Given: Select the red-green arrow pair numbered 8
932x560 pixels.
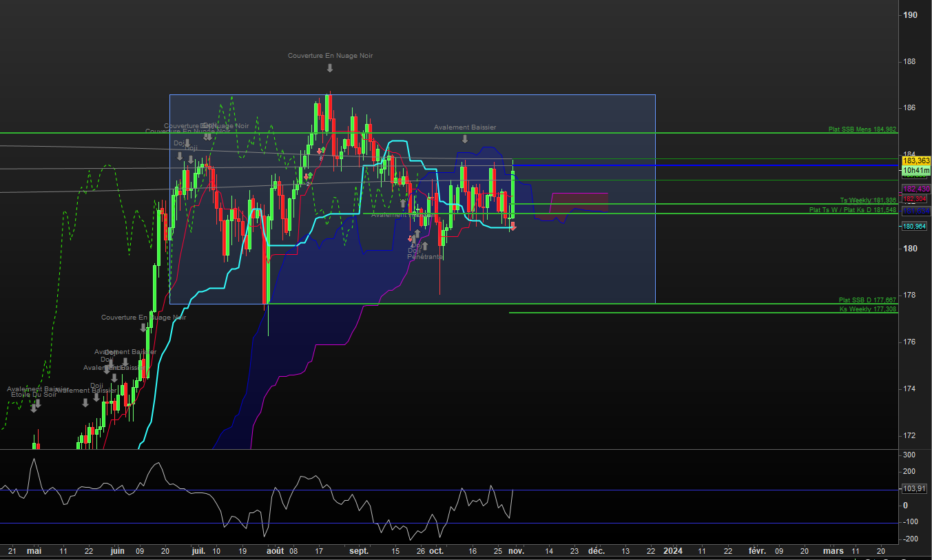Looking at the screenshot, I should (321, 151).
